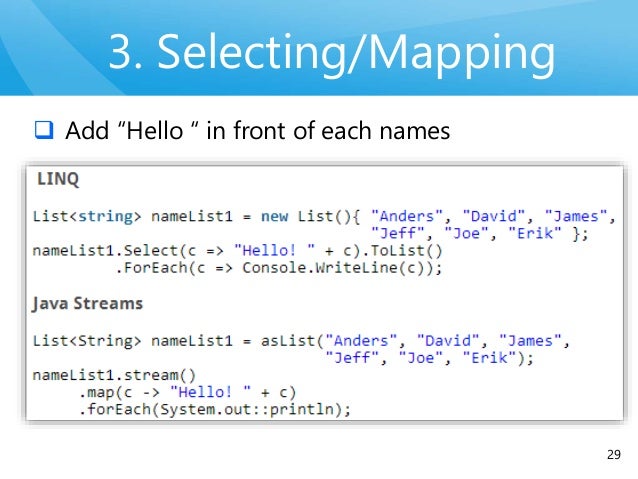The image size is (638, 479).
Task: Click the LINQ line "List<string> nameList1 = new List()"
Action: click(x=324, y=216)
